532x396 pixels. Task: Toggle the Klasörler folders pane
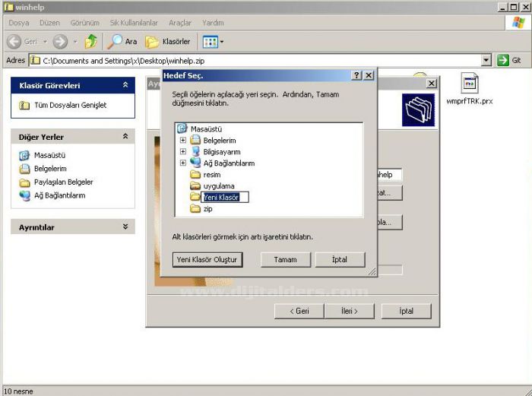coord(169,41)
